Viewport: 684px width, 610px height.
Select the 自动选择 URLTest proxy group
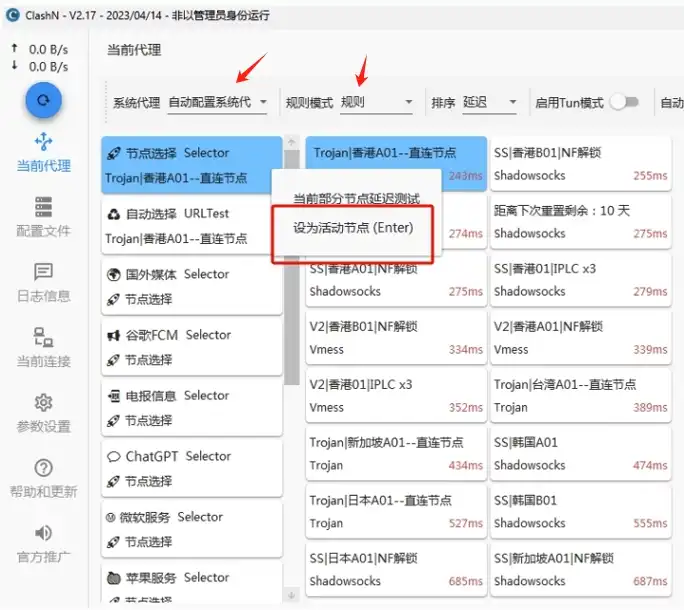(x=192, y=226)
